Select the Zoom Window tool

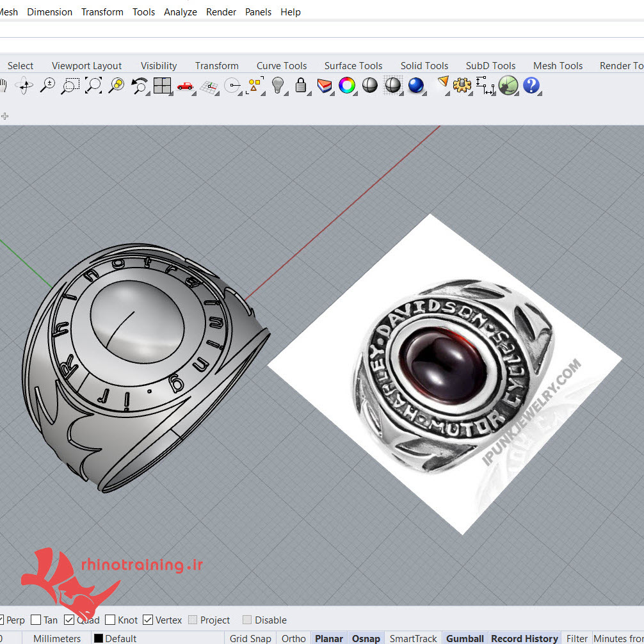click(70, 85)
